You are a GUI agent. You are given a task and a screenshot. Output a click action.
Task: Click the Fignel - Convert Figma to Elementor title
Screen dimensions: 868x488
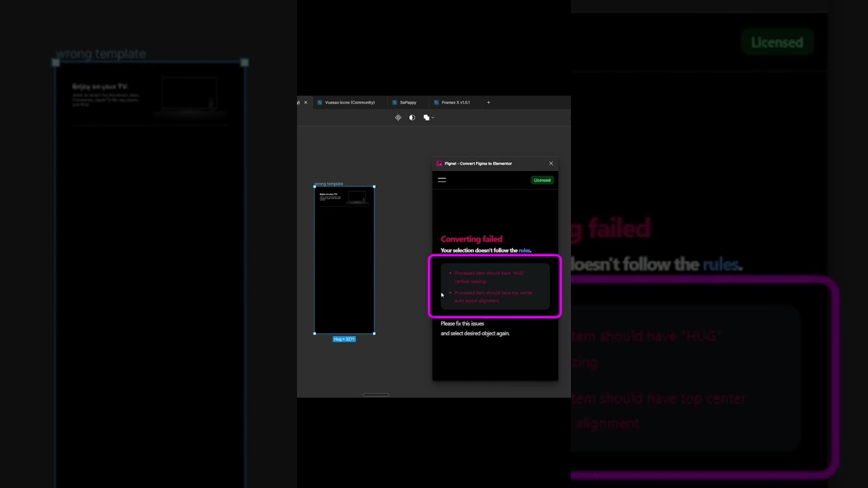[x=478, y=163]
